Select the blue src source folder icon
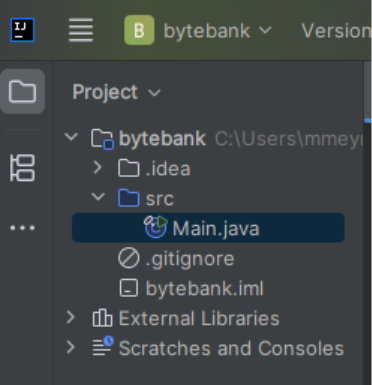Screen dimensions: 372x385 129,198
